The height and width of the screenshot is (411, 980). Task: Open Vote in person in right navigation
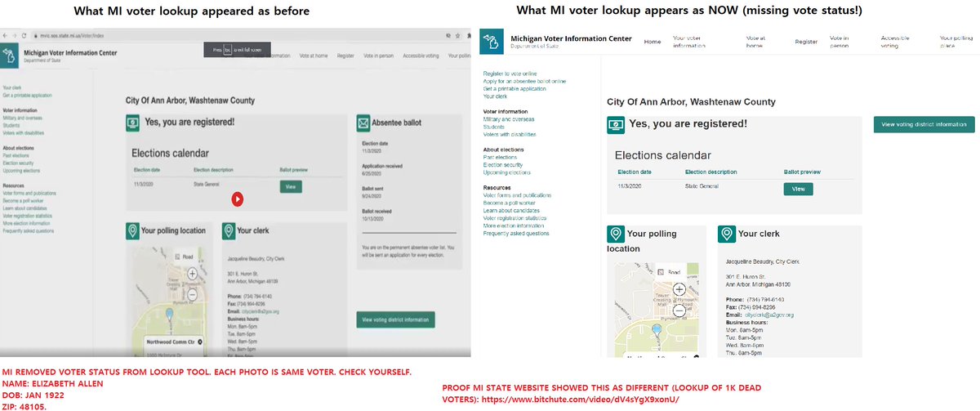pyautogui.click(x=840, y=42)
